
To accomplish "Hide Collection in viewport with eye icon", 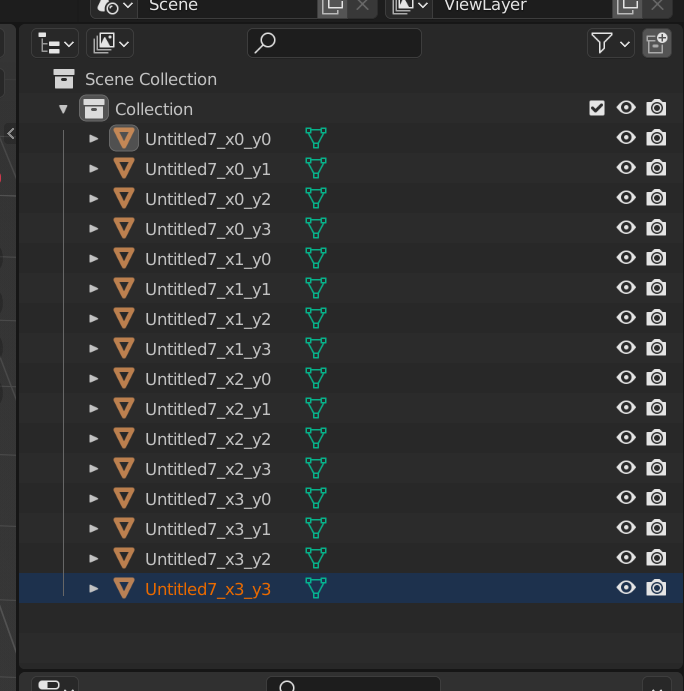I will coord(626,108).
